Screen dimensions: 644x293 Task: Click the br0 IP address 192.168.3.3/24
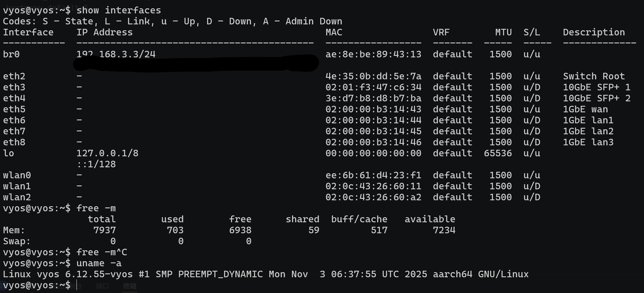tap(116, 54)
